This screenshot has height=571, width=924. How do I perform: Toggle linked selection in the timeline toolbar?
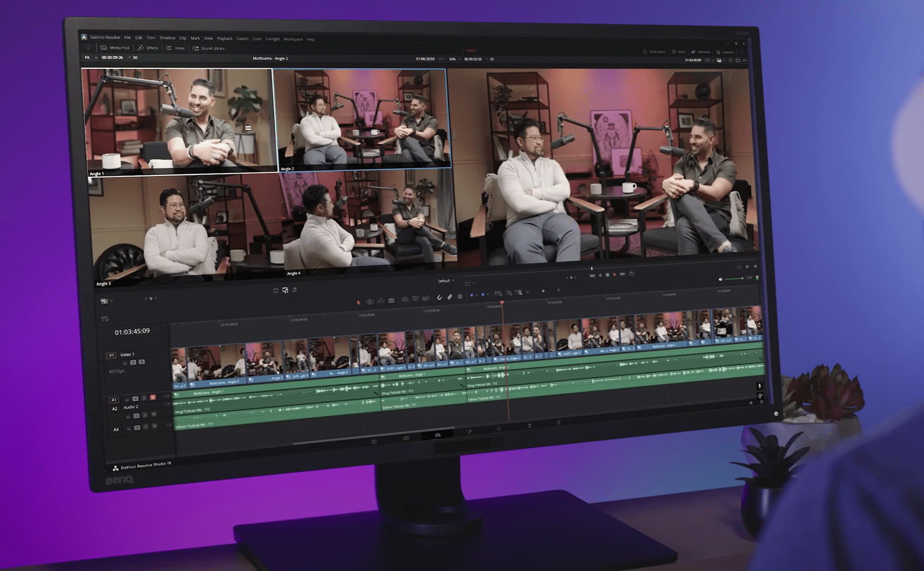tap(450, 297)
